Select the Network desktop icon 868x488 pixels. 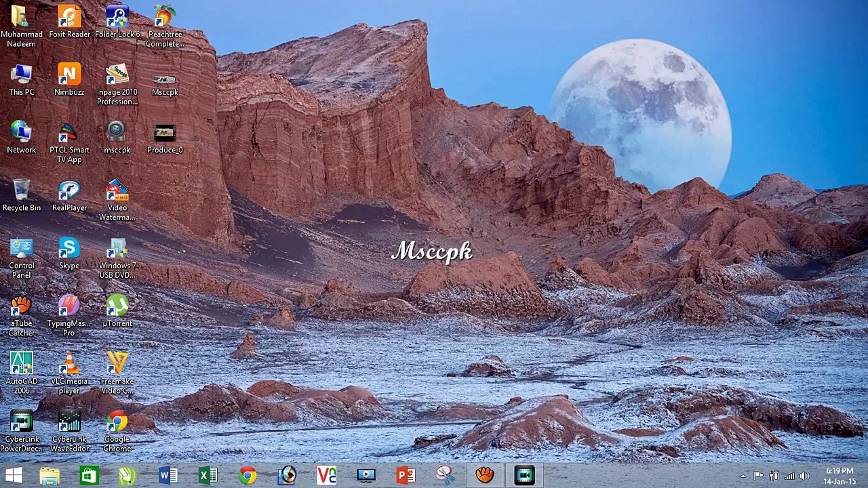tap(21, 138)
